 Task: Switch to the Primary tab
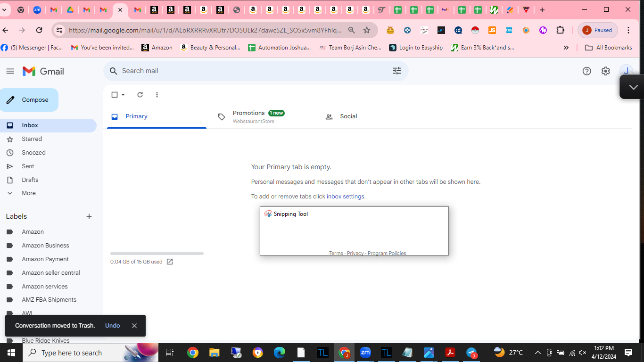pos(157,116)
